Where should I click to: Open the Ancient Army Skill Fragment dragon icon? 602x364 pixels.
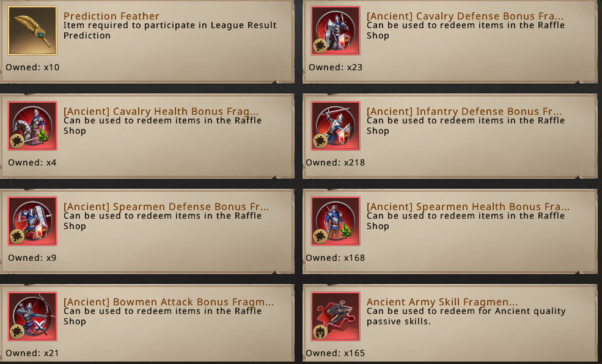pyautogui.click(x=336, y=316)
